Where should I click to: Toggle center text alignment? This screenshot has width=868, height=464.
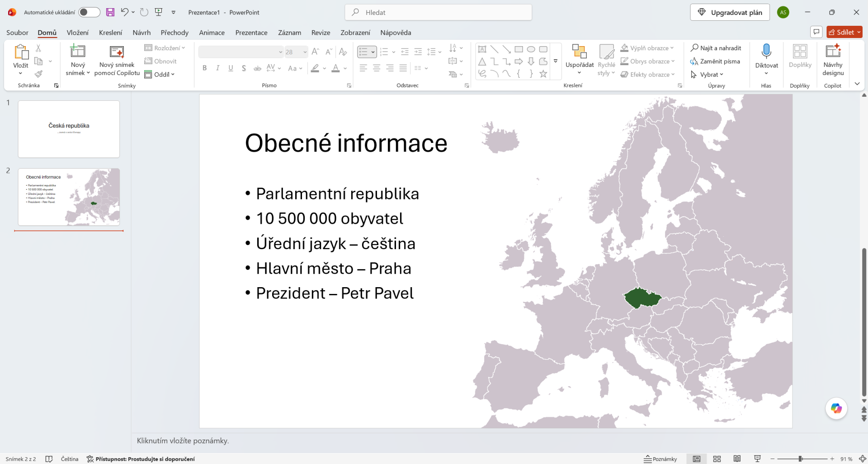pos(376,68)
